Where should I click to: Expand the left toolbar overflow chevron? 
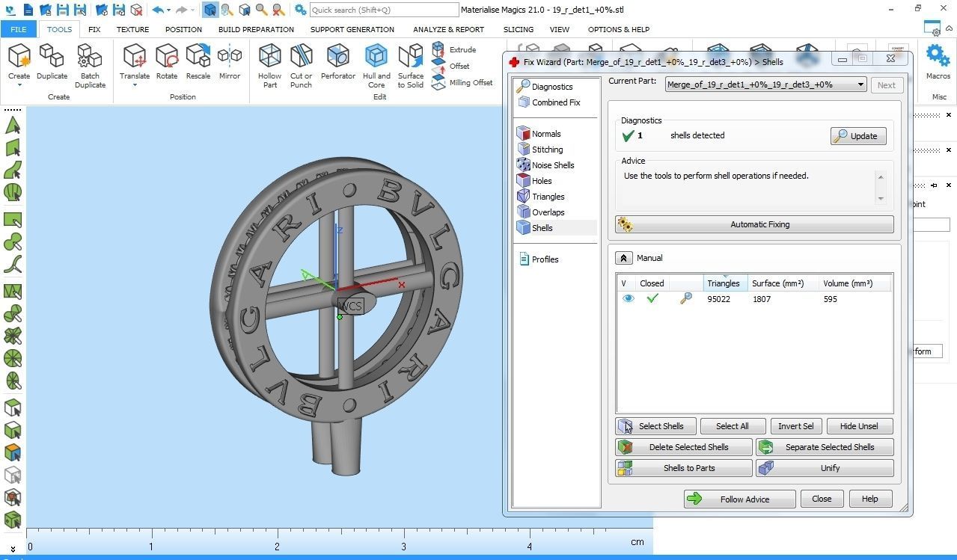click(x=13, y=549)
